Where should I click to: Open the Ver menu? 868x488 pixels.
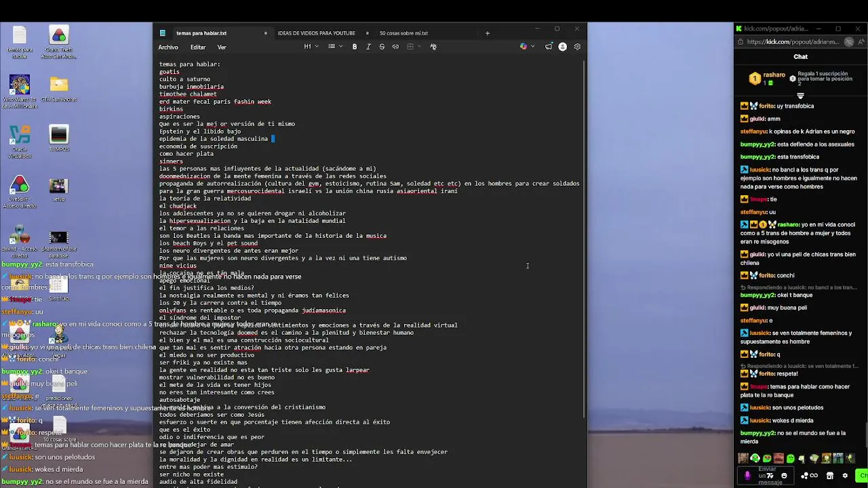pyautogui.click(x=222, y=47)
